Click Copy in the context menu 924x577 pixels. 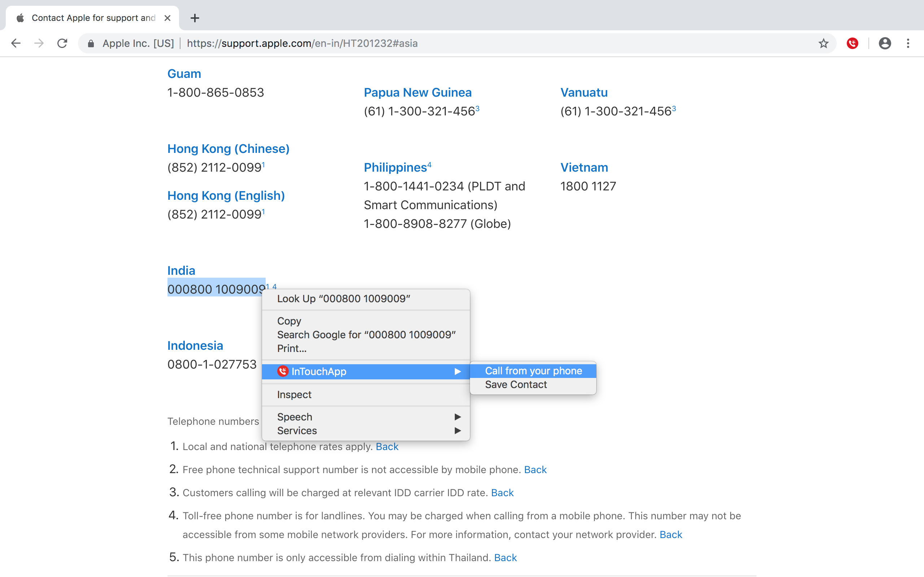(289, 321)
